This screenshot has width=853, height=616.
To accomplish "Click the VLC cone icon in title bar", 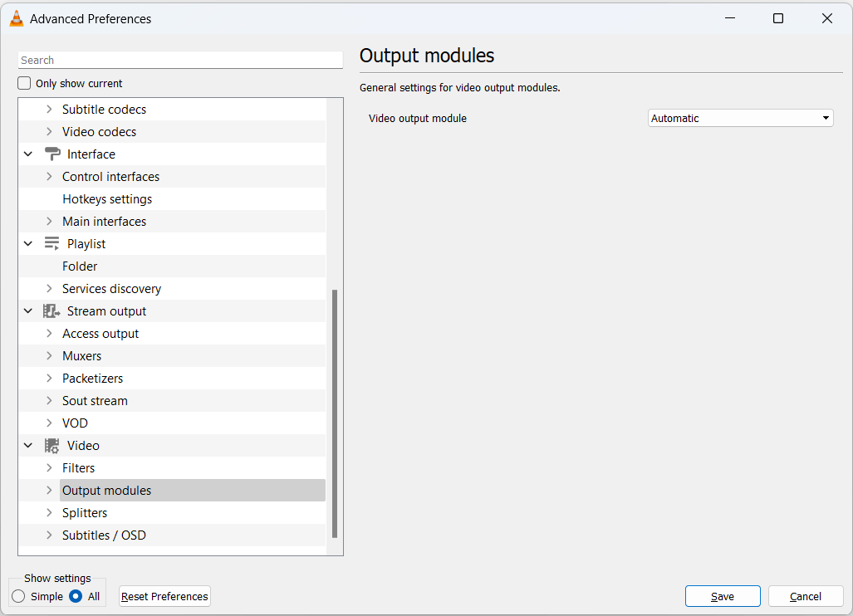I will pyautogui.click(x=15, y=17).
